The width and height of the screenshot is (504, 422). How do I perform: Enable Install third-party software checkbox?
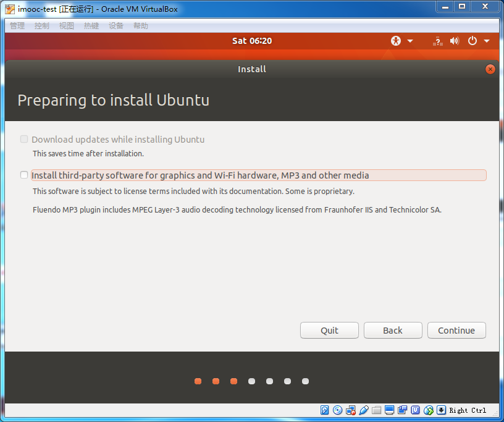coord(24,175)
